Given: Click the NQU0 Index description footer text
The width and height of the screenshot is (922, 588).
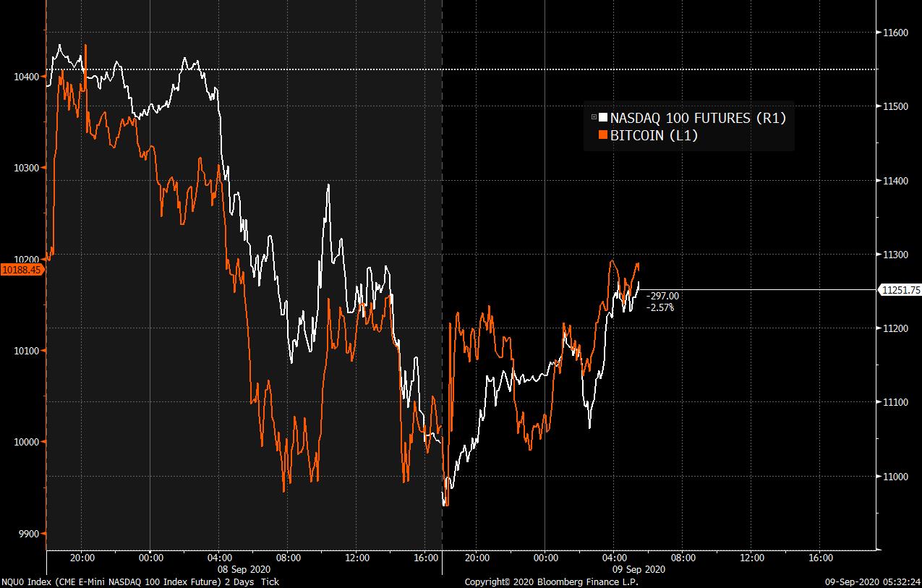Looking at the screenshot, I should (140, 581).
